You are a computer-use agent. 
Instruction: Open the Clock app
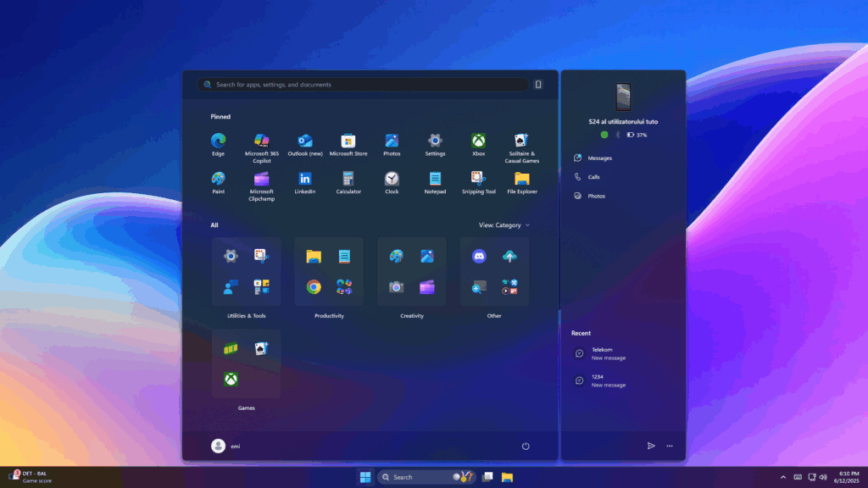pyautogui.click(x=392, y=183)
